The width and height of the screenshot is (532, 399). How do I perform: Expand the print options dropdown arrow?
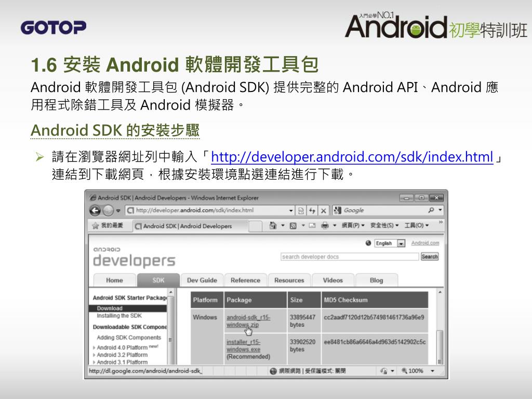[x=335, y=225]
